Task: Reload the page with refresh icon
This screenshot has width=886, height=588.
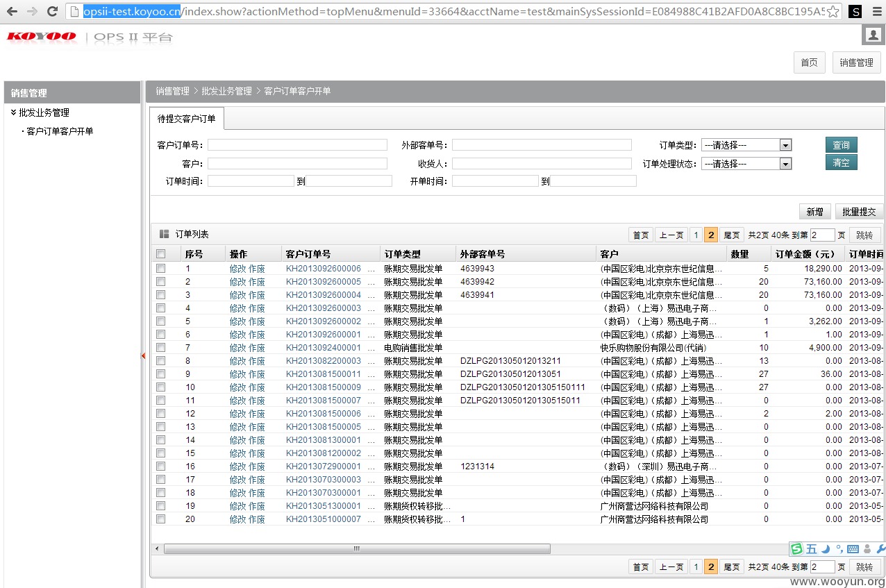Action: pos(52,11)
